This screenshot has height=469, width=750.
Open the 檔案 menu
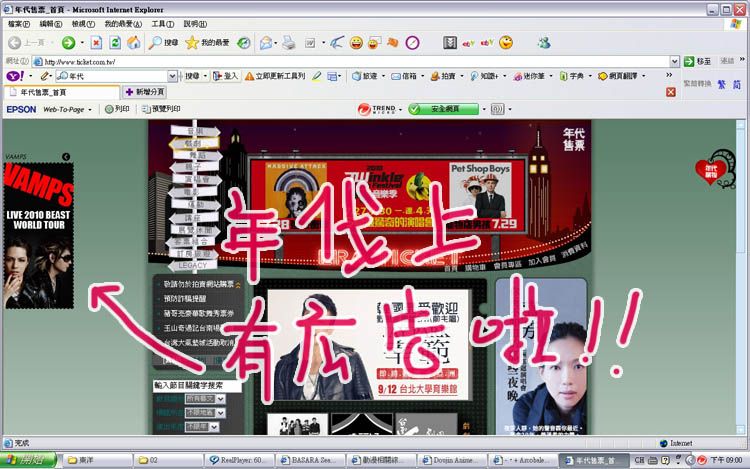[19, 24]
